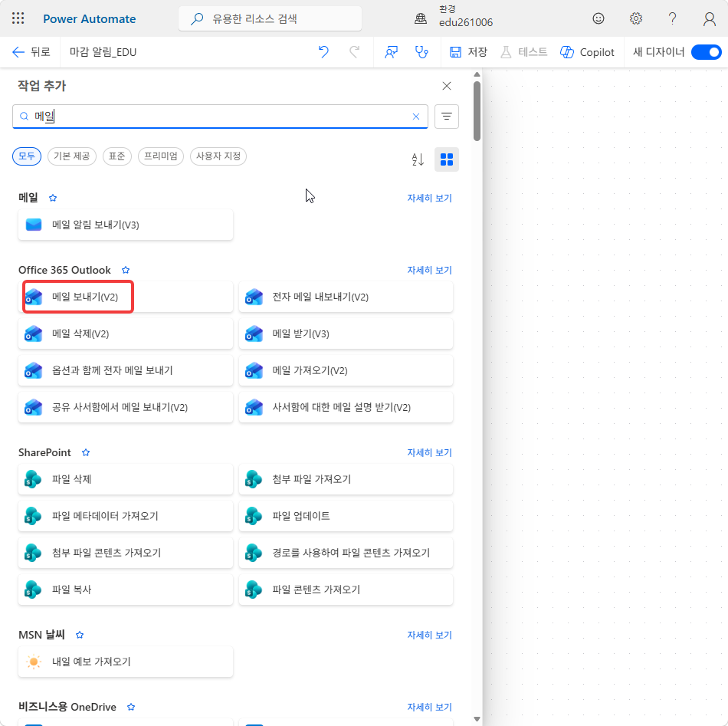This screenshot has height=726, width=728.
Task: Click the scrollbar down arrow
Action: click(477, 719)
